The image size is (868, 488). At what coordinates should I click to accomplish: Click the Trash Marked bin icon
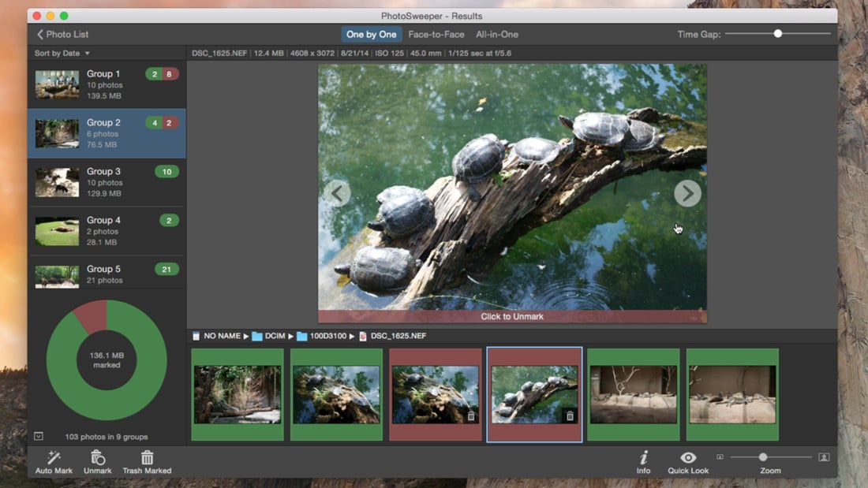click(147, 457)
